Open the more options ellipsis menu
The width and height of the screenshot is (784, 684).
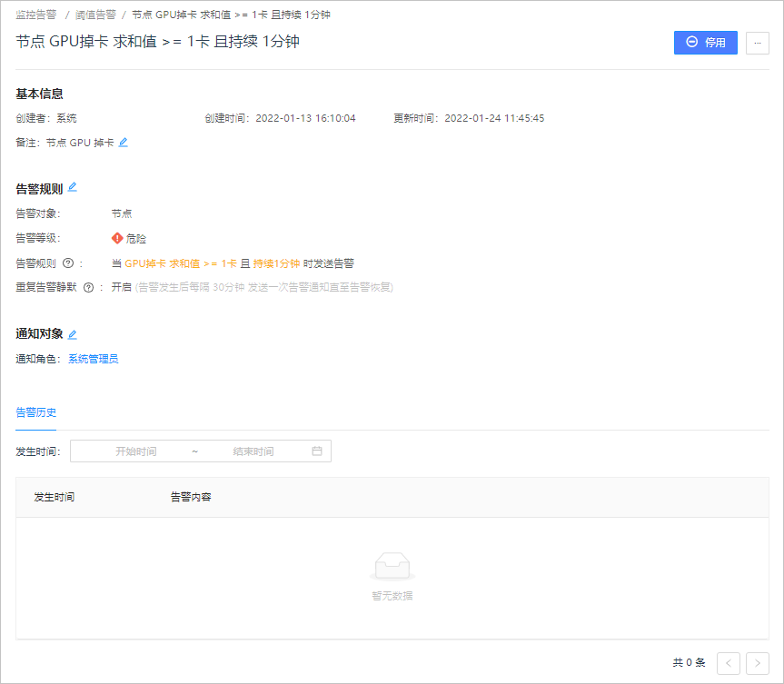click(757, 43)
